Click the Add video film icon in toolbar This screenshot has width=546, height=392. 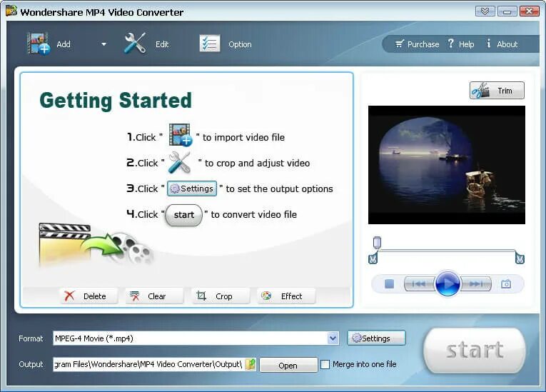39,44
